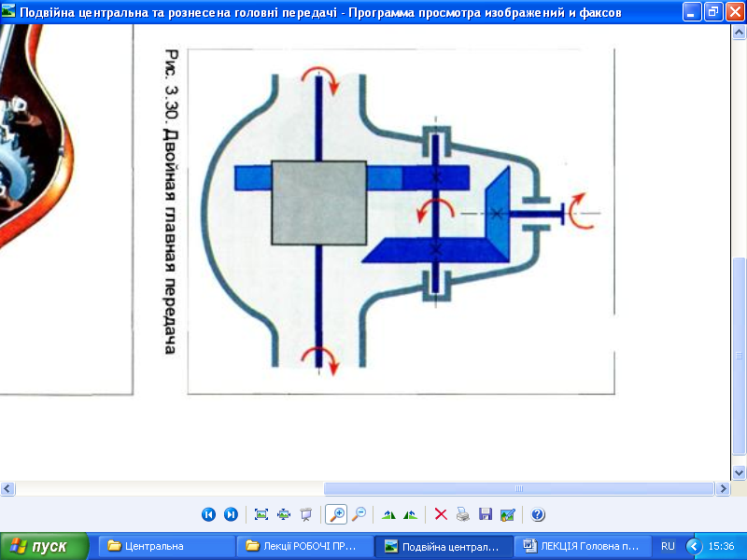Screen dimensions: 747x560
Task: Click the viewer title bar app icon
Action: click(x=8, y=11)
